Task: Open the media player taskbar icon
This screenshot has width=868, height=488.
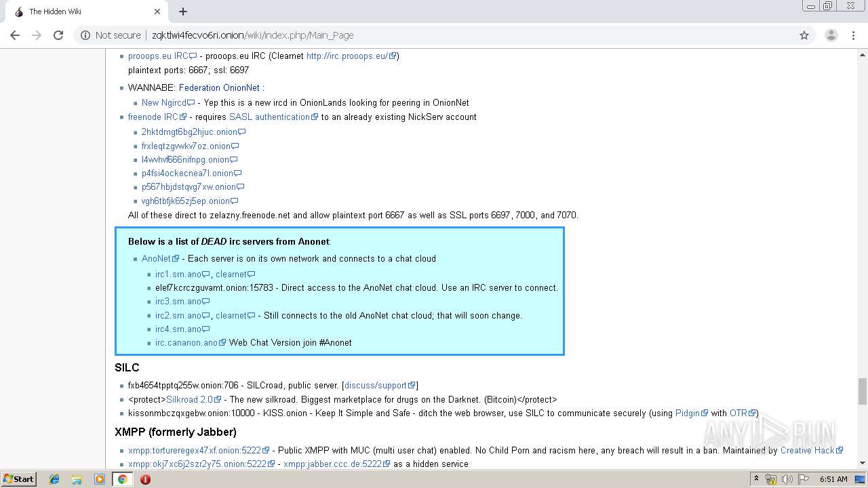Action: [x=100, y=479]
